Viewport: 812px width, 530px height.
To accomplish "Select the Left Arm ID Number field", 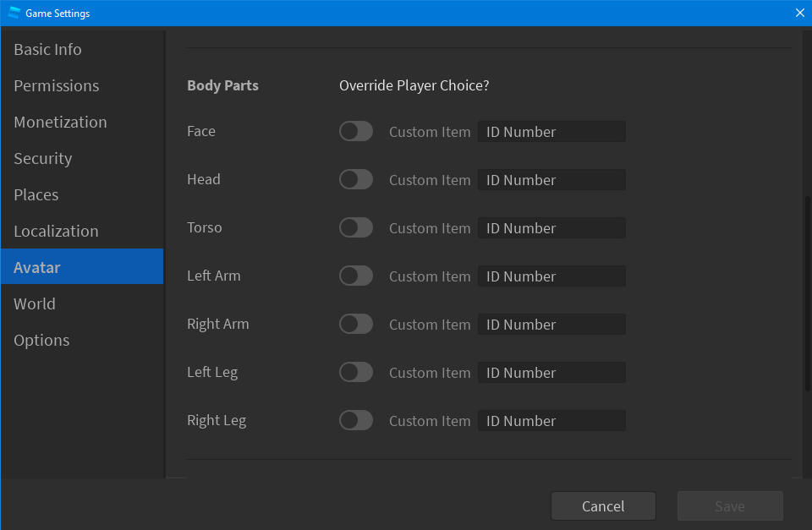I will pos(551,276).
